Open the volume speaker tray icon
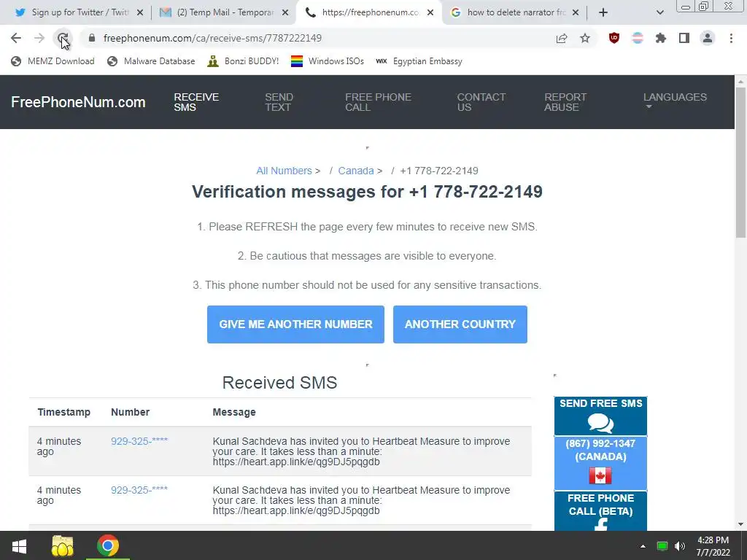747x560 pixels. (680, 546)
